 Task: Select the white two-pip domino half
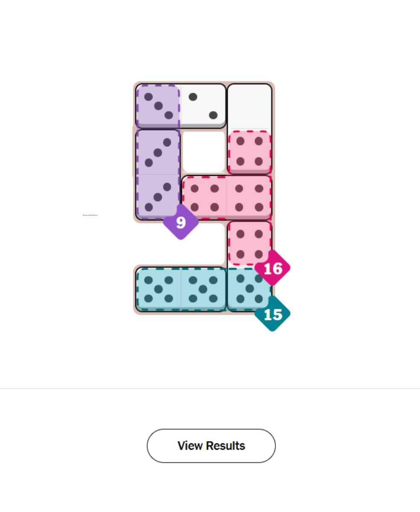(x=203, y=106)
